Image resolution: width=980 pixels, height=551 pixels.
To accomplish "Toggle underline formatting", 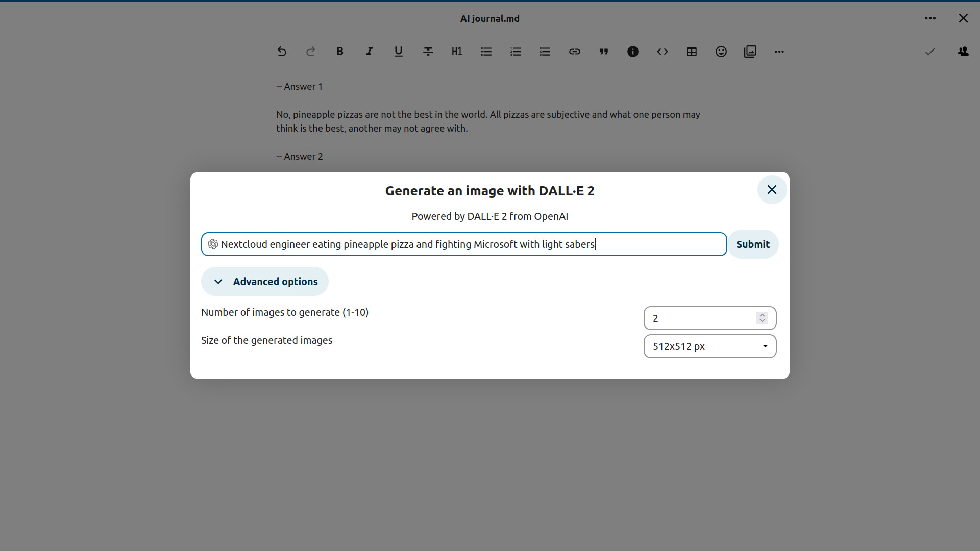I will point(399,52).
